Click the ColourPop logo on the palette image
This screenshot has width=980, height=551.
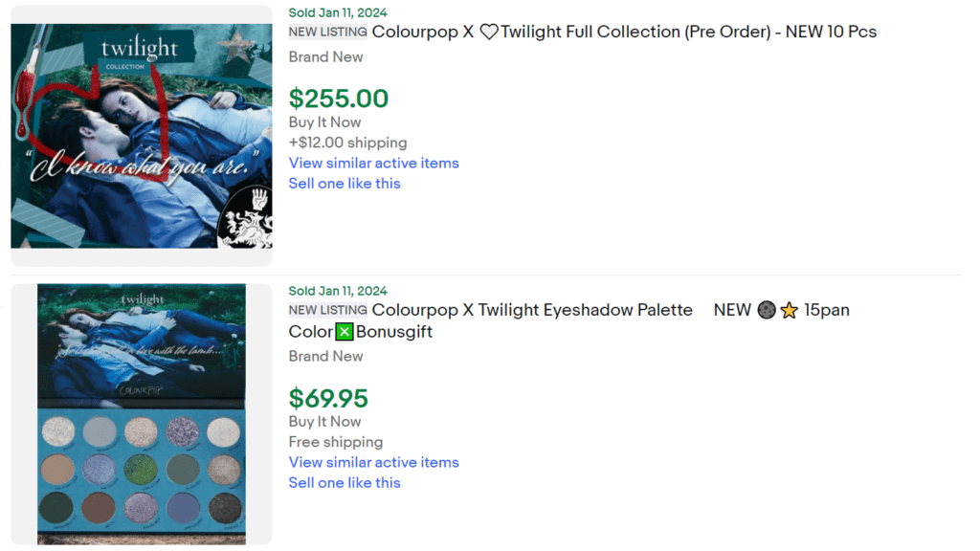pos(141,389)
